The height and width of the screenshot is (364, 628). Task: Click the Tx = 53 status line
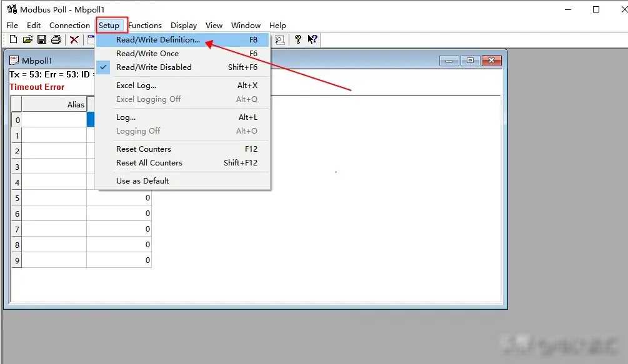(x=52, y=74)
